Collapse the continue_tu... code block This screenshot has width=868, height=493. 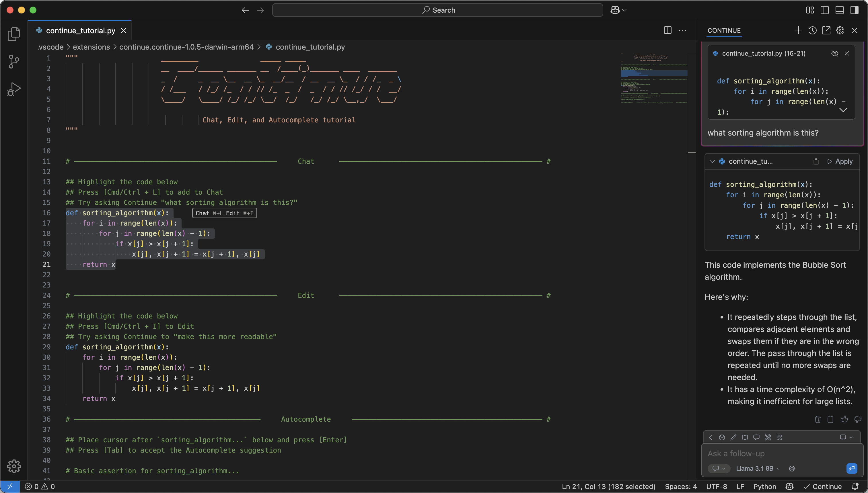[x=712, y=161]
